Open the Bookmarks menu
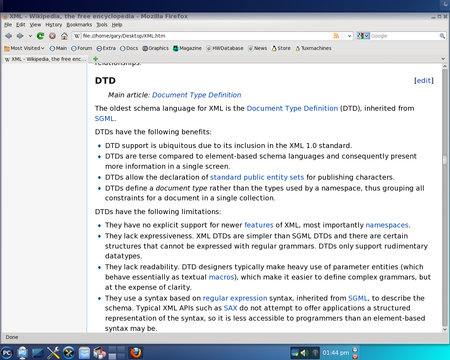 tap(79, 25)
